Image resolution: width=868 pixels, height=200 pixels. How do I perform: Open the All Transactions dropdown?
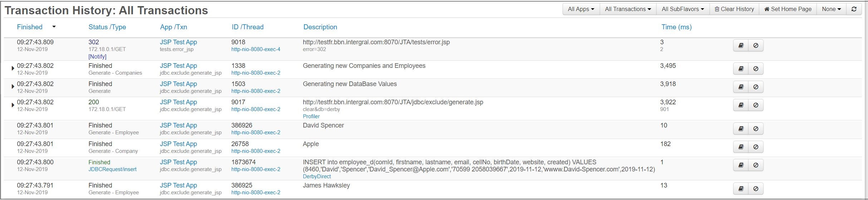[x=628, y=9]
